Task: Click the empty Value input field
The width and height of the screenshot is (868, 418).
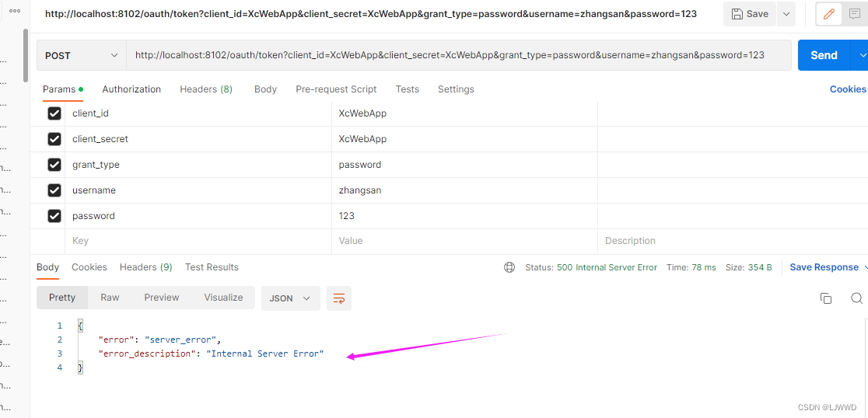Action: [x=464, y=241]
